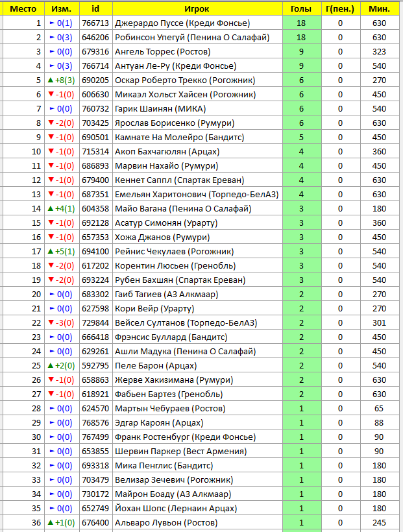
Task: Click id cell 729844
Action: pyautogui.click(x=96, y=322)
